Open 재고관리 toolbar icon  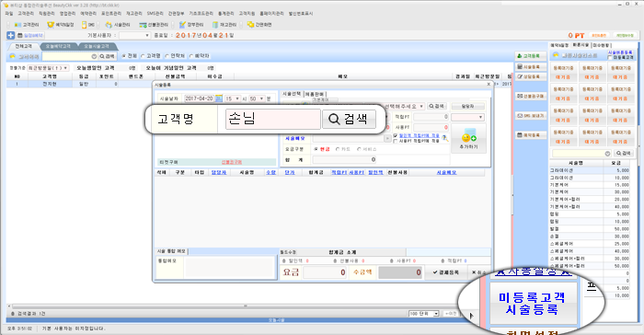(224, 25)
